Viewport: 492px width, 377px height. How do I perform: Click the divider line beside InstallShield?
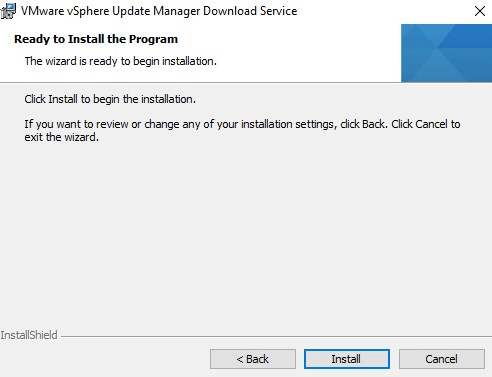[276, 336]
